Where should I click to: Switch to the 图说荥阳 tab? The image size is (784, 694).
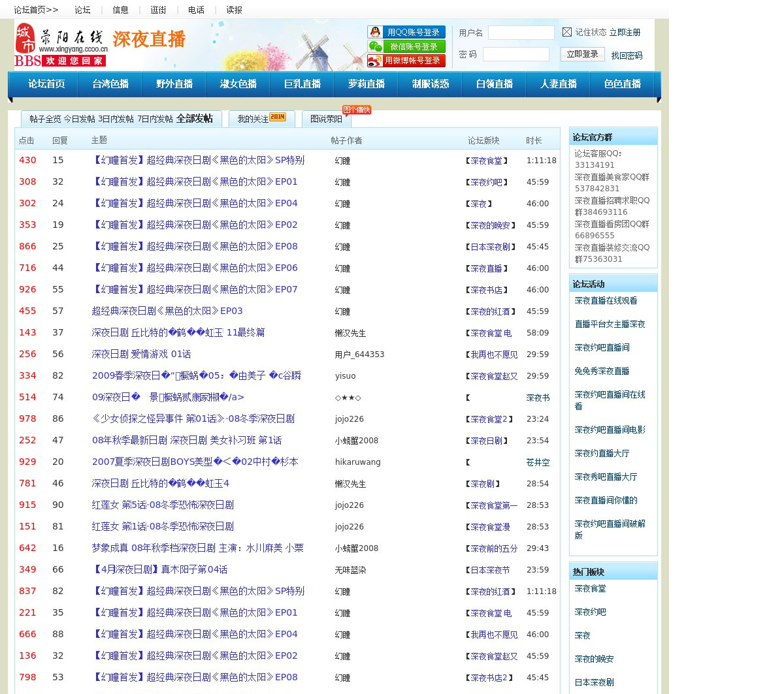[x=326, y=119]
